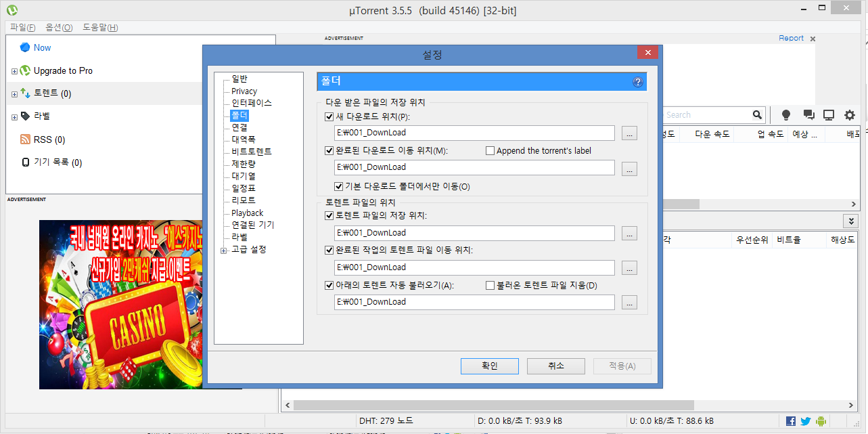Expand the 라벨 sidebar node
Image resolution: width=868 pixels, height=434 pixels.
[x=14, y=117]
